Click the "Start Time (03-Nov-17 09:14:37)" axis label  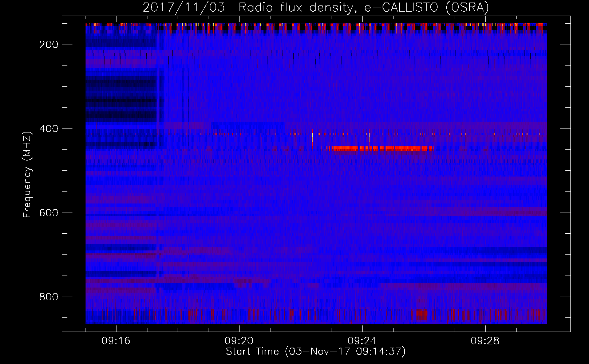click(315, 352)
